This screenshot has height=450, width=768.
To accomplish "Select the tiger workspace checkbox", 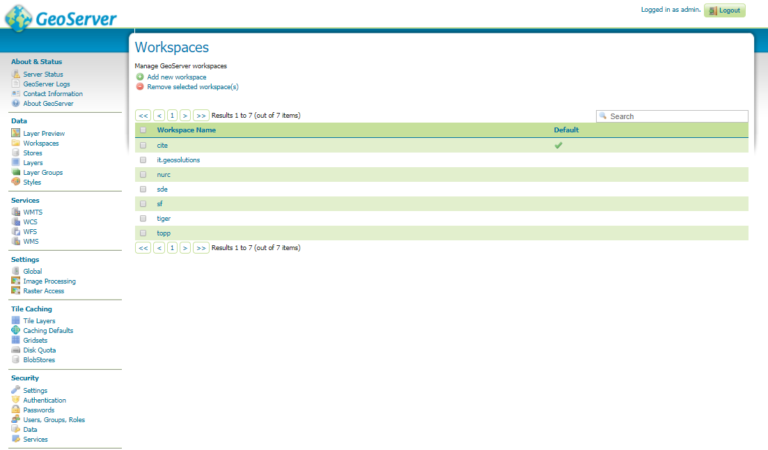I will click(143, 218).
